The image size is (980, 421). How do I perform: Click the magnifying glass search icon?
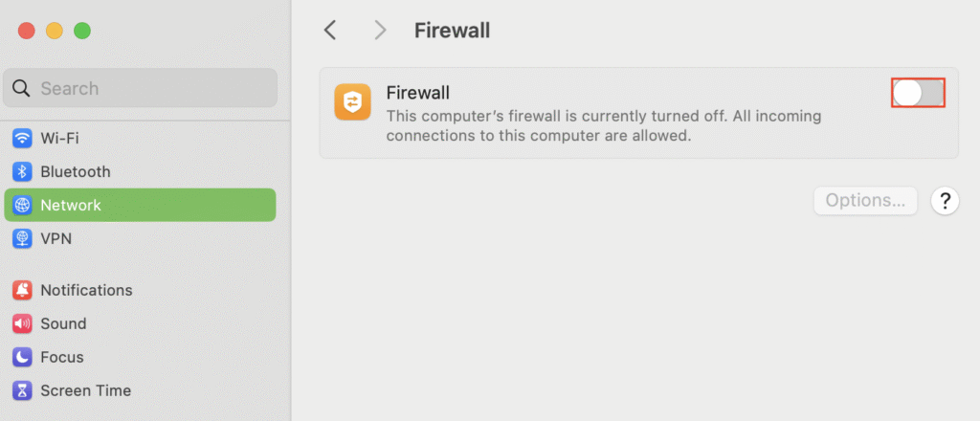[22, 89]
